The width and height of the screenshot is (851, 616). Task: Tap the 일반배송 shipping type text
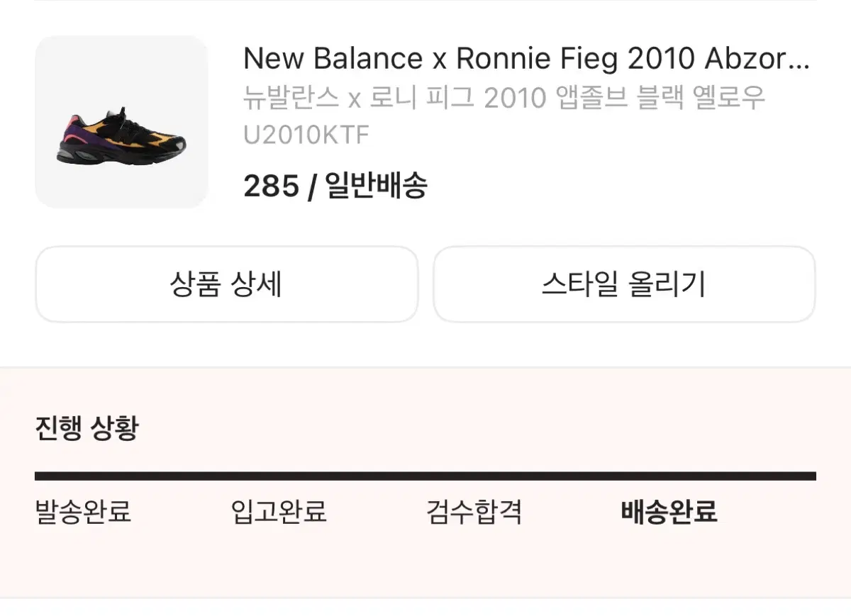376,186
